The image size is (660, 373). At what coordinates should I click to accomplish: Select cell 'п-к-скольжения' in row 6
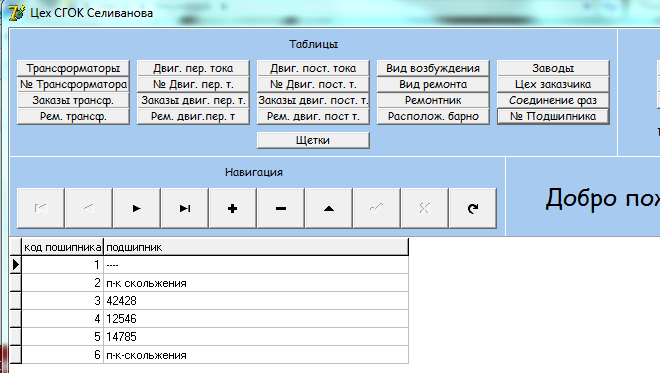click(256, 355)
